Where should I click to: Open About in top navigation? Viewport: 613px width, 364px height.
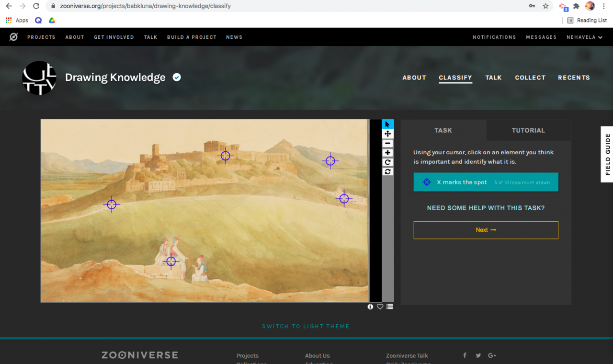pos(75,37)
